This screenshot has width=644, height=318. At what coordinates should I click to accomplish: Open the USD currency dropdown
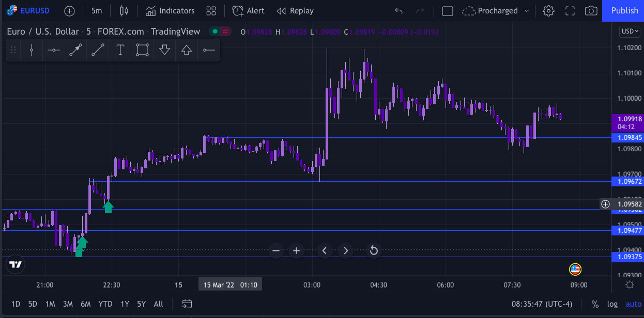(x=630, y=31)
